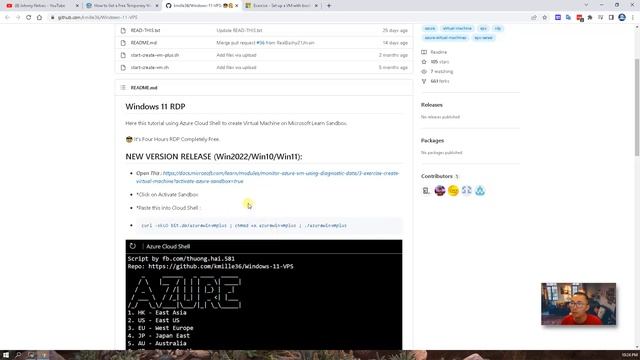The image size is (640, 360).
Task: Go back in browser history
Action: (7, 18)
